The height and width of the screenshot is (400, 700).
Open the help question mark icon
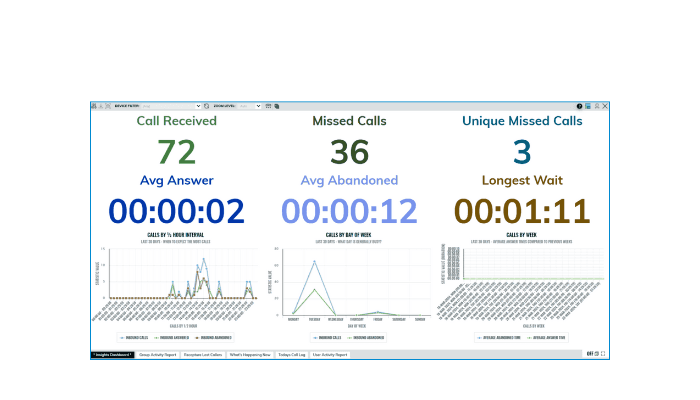pyautogui.click(x=579, y=106)
